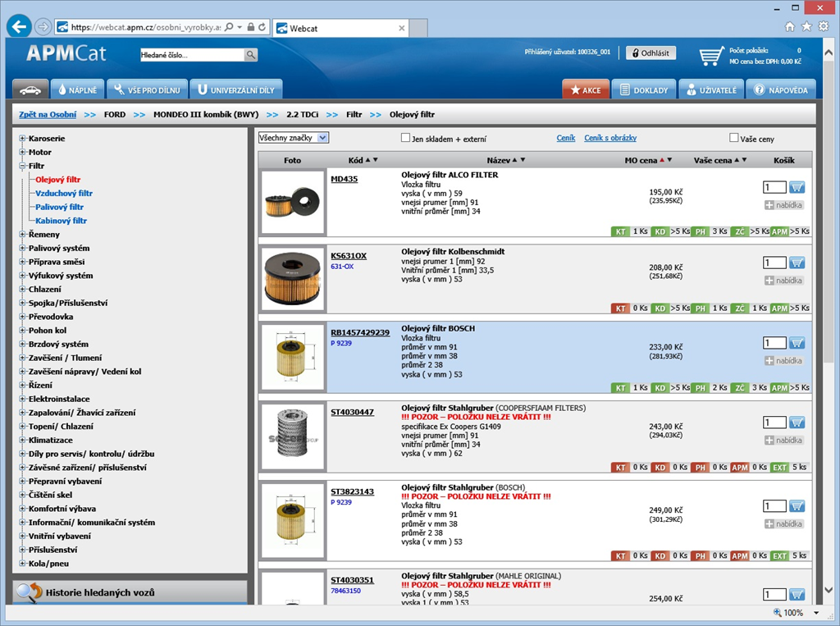Click the scrollbar down arrow

829,590
